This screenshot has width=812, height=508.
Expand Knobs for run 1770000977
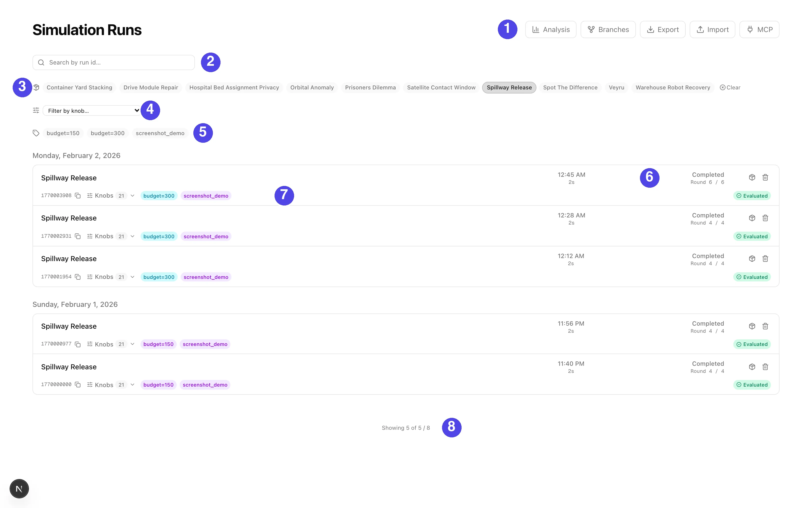111,344
